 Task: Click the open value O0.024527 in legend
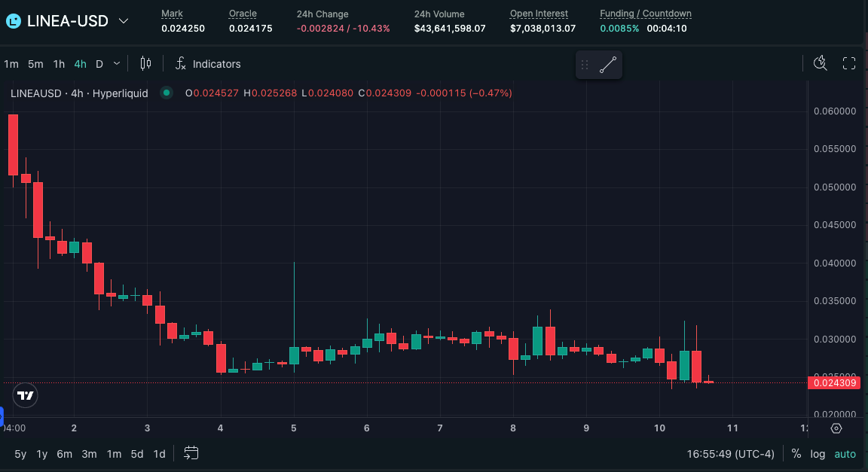(x=212, y=93)
